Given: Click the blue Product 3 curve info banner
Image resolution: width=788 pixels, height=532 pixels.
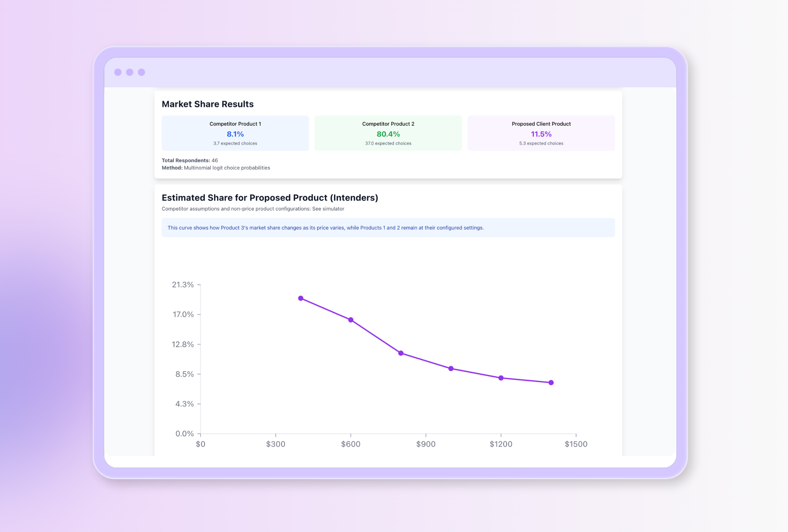Looking at the screenshot, I should click(x=388, y=228).
